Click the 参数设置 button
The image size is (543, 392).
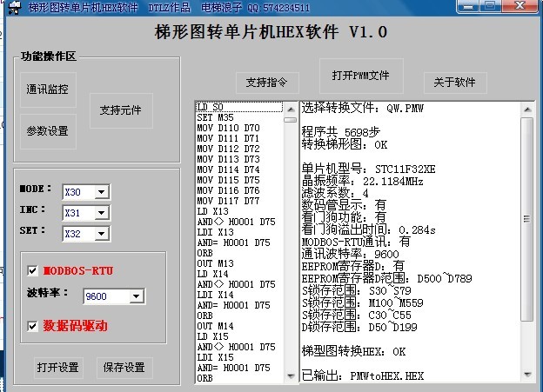[x=47, y=131]
